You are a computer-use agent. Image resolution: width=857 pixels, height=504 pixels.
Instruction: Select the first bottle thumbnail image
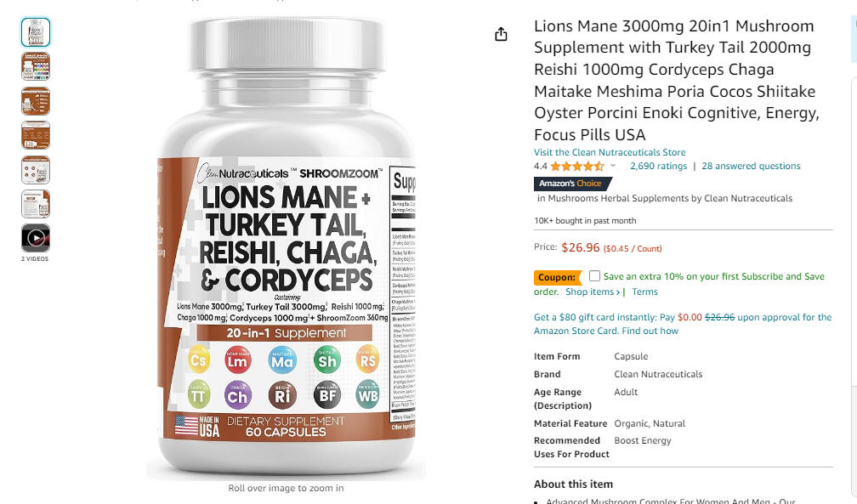point(36,32)
